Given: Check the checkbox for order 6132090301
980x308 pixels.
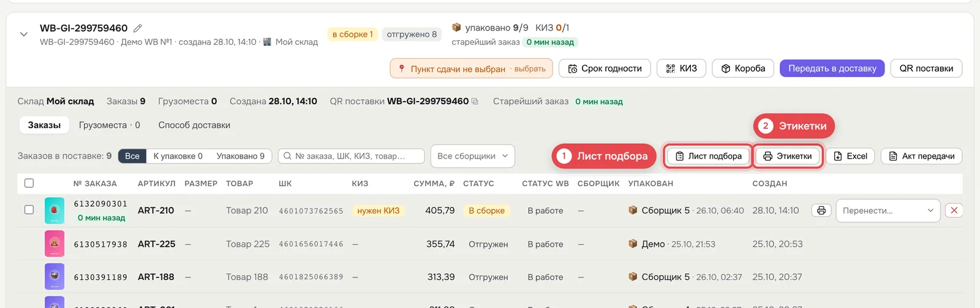Looking at the screenshot, I should click(29, 209).
